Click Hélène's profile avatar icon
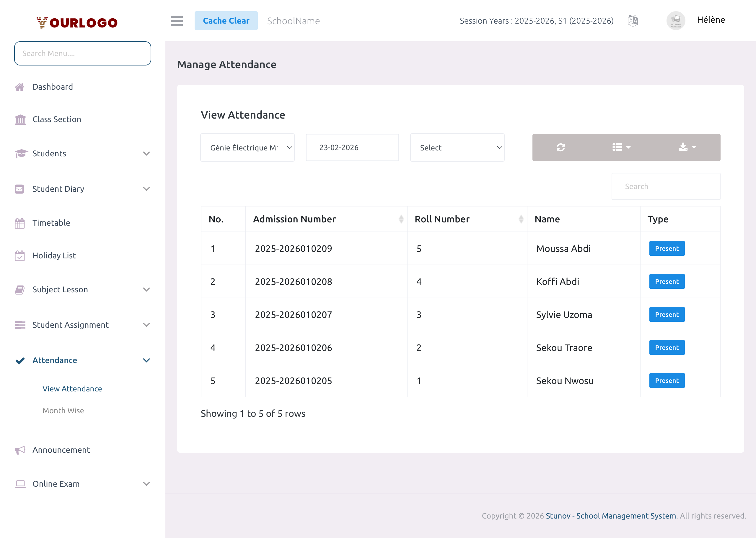 [x=675, y=21]
